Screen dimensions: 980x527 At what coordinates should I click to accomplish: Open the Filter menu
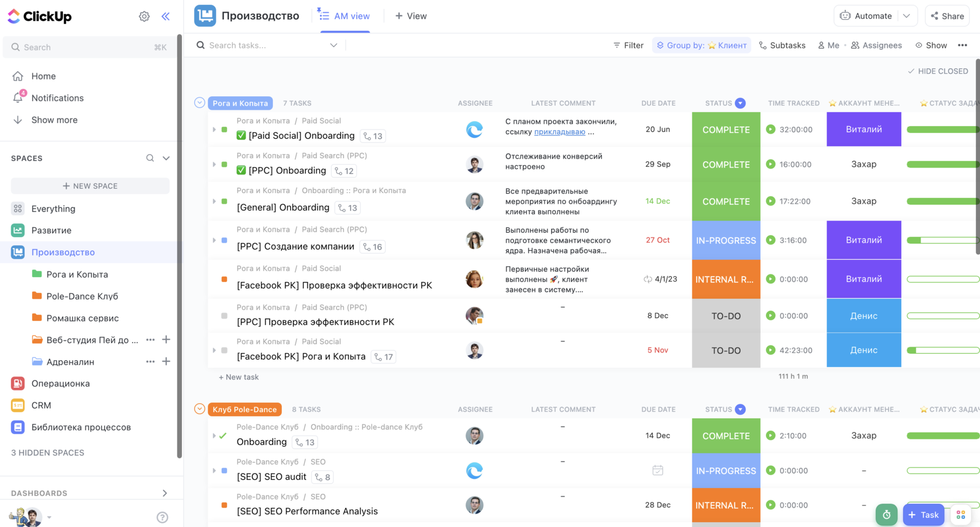click(628, 45)
